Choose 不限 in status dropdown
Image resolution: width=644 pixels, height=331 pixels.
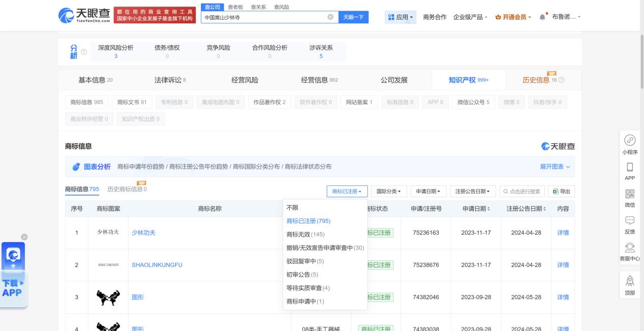292,208
